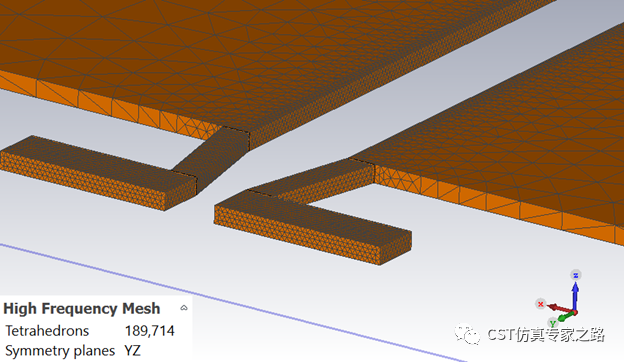Click the WeChat logo in the watermark
Screen dimensions: 624x362
[x=468, y=334]
